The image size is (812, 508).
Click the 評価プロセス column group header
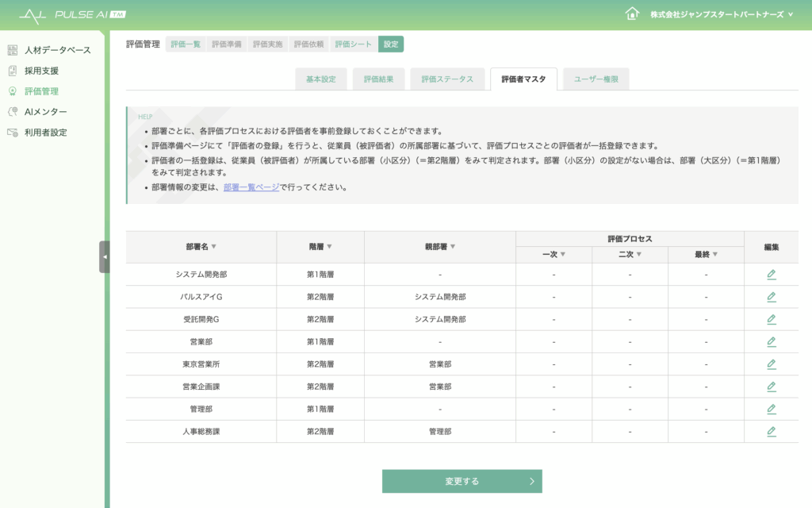tap(630, 239)
